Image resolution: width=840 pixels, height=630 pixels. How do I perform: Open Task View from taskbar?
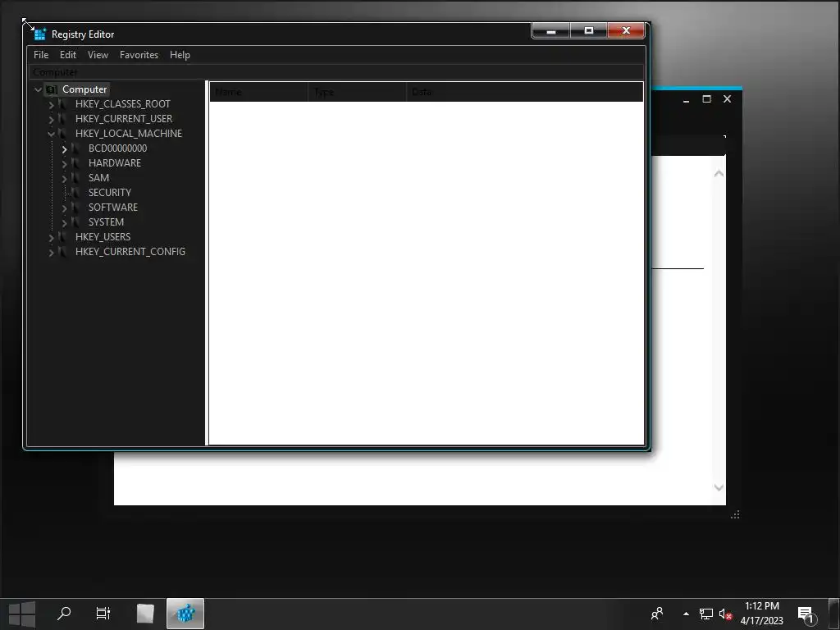[103, 614]
